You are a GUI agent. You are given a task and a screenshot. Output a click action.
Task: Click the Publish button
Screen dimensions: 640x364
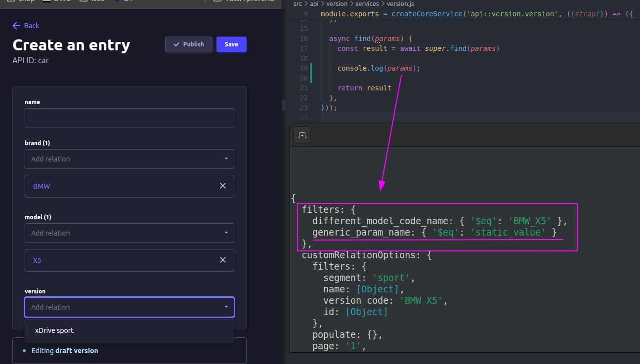189,44
